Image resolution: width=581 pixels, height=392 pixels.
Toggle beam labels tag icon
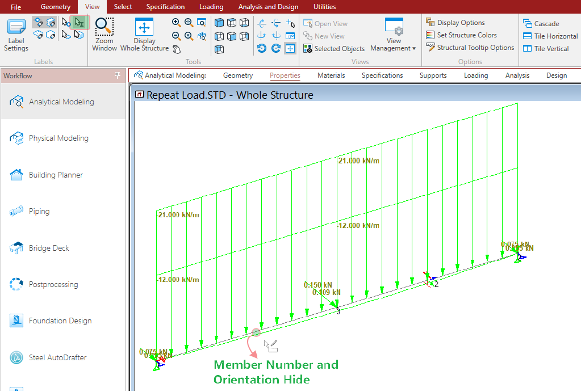(x=51, y=23)
